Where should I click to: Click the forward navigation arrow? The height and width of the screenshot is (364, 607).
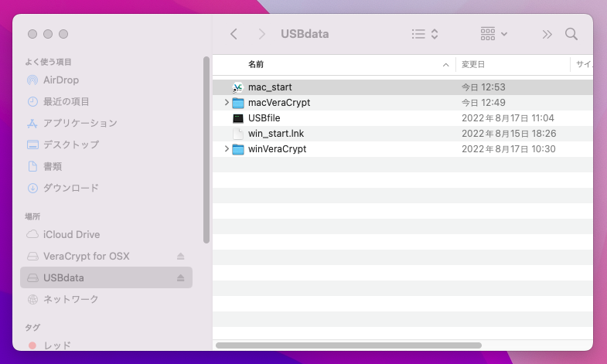point(262,34)
